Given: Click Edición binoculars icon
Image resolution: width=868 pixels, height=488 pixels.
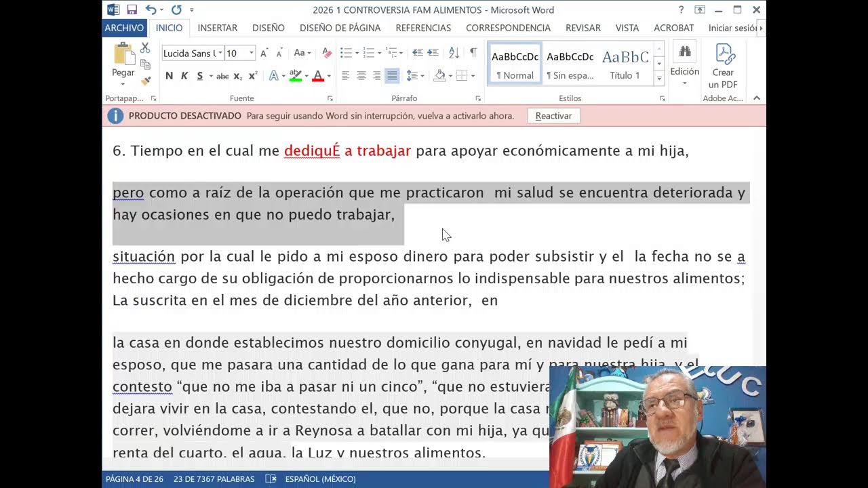Looking at the screenshot, I should pos(685,52).
